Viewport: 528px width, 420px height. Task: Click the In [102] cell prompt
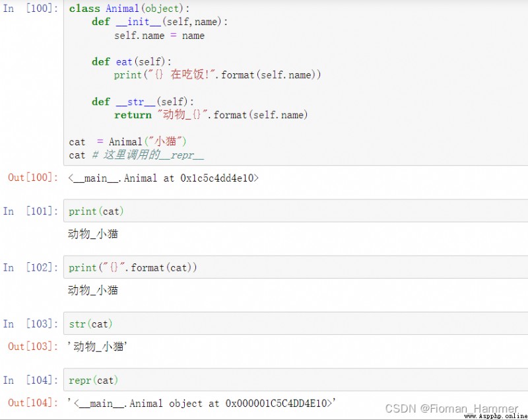point(30,267)
